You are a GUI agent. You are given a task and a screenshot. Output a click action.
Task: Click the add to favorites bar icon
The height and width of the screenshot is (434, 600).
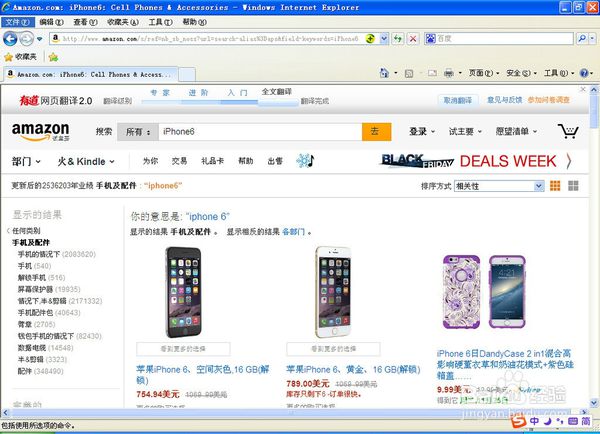pos(53,57)
